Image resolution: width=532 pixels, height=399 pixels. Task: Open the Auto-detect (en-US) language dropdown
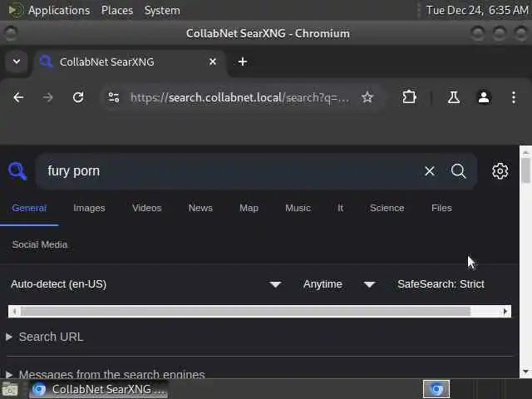coord(146,284)
